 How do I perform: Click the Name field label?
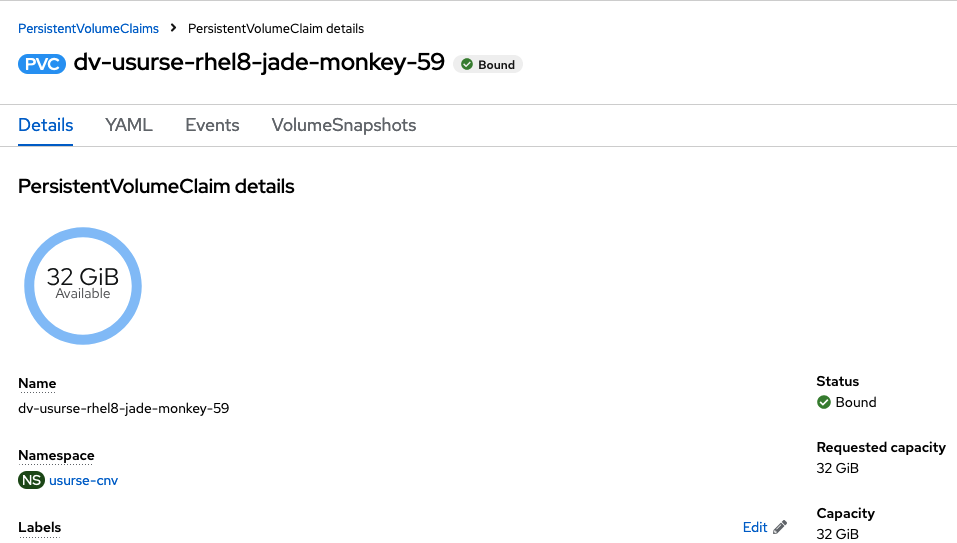(x=37, y=383)
